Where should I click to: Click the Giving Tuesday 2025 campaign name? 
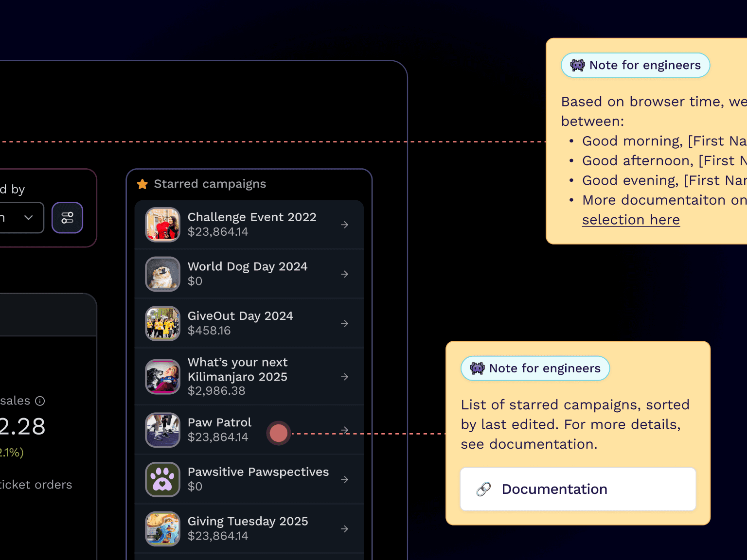(x=248, y=521)
